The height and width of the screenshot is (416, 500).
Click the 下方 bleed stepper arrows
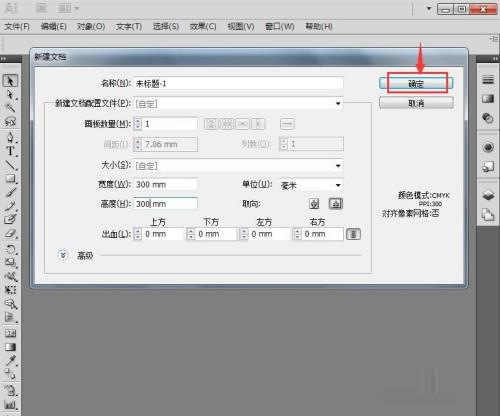point(191,234)
